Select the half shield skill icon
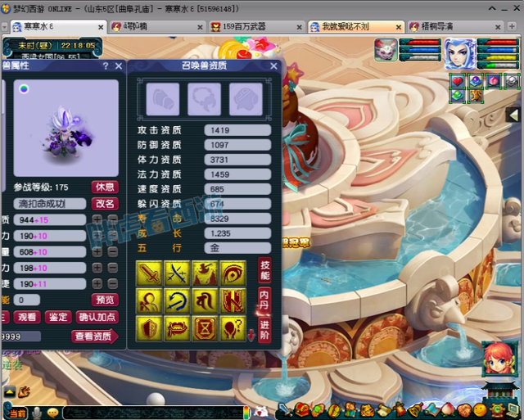This screenshot has height=420, width=524. [x=149, y=329]
